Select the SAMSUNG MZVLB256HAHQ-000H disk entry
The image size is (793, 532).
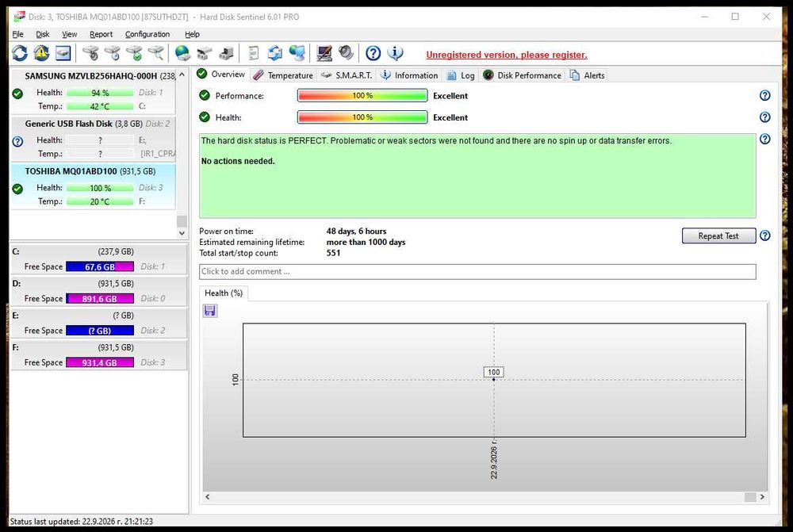click(93, 91)
